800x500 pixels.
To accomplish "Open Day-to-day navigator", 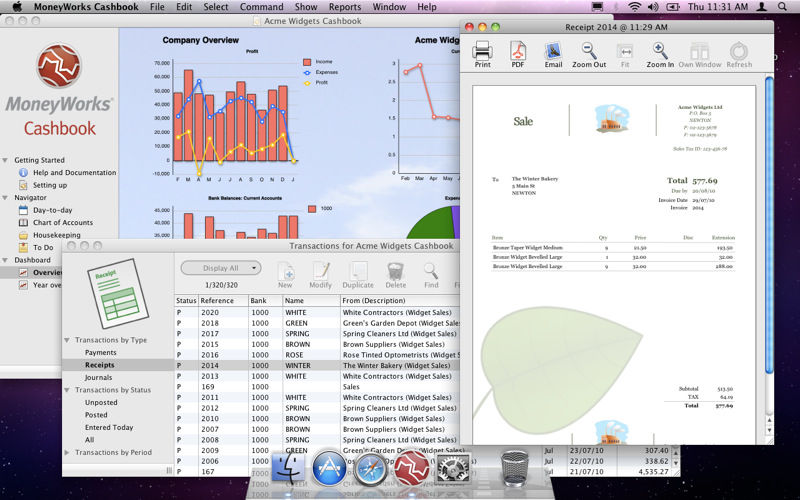I will click(53, 210).
